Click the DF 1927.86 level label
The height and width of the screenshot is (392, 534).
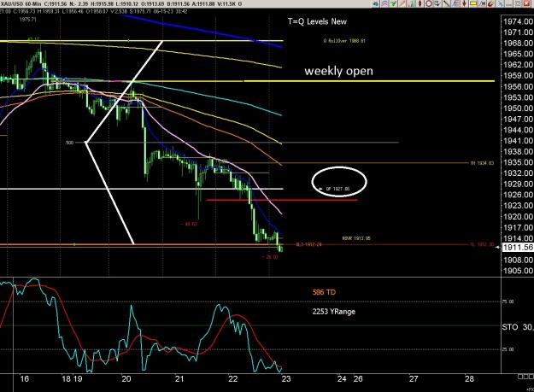(x=337, y=189)
